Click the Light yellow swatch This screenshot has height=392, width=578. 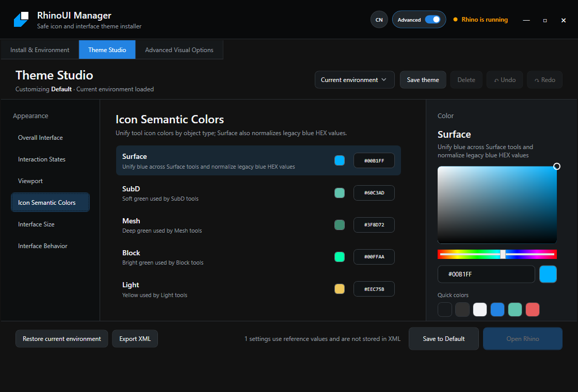[x=340, y=289]
